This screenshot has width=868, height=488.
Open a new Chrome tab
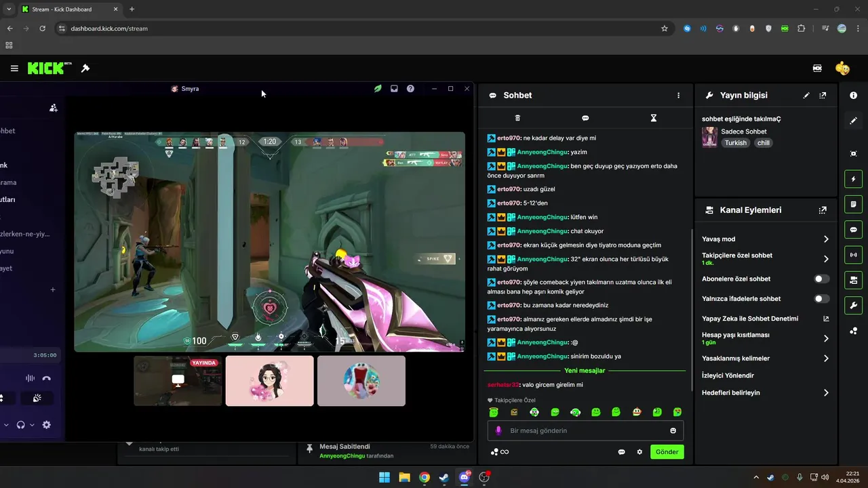coord(132,9)
